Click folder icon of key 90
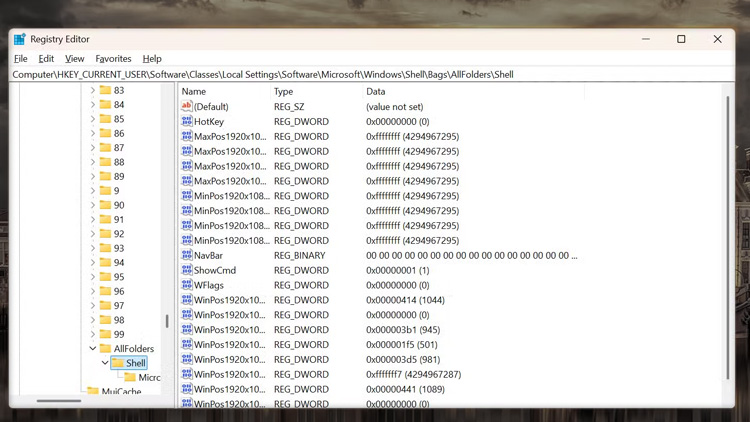 coord(105,205)
